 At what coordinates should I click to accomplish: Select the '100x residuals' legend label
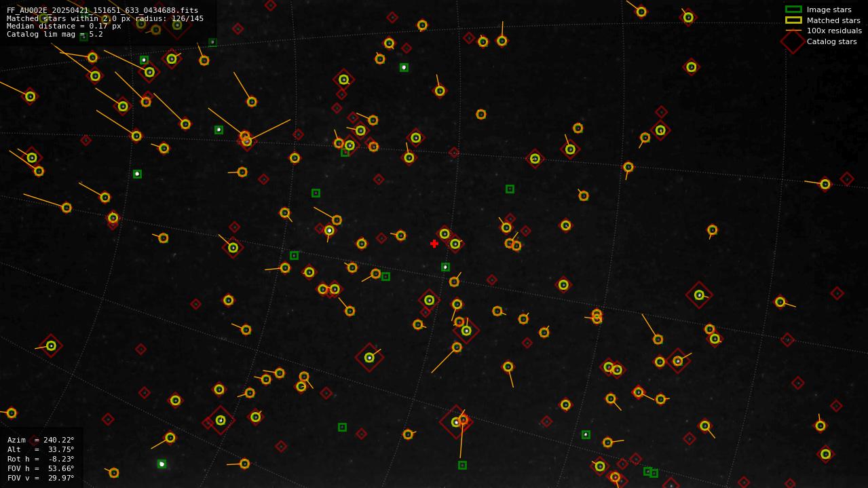click(834, 31)
